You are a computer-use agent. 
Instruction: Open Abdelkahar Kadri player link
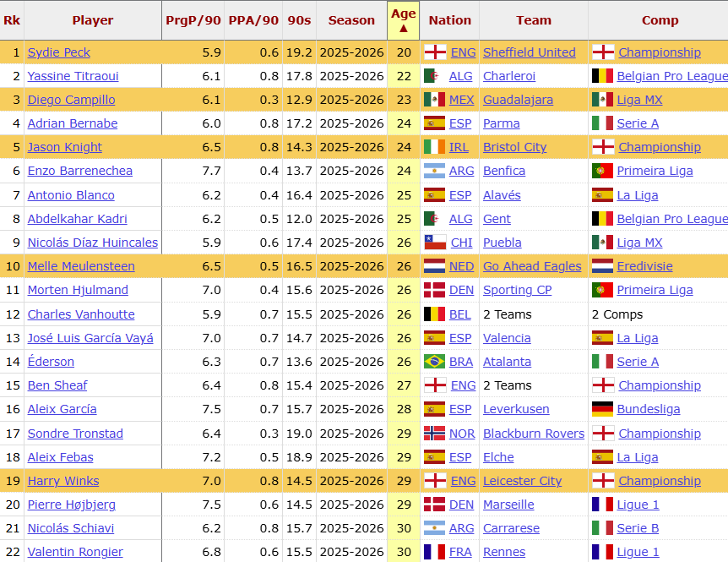77,219
